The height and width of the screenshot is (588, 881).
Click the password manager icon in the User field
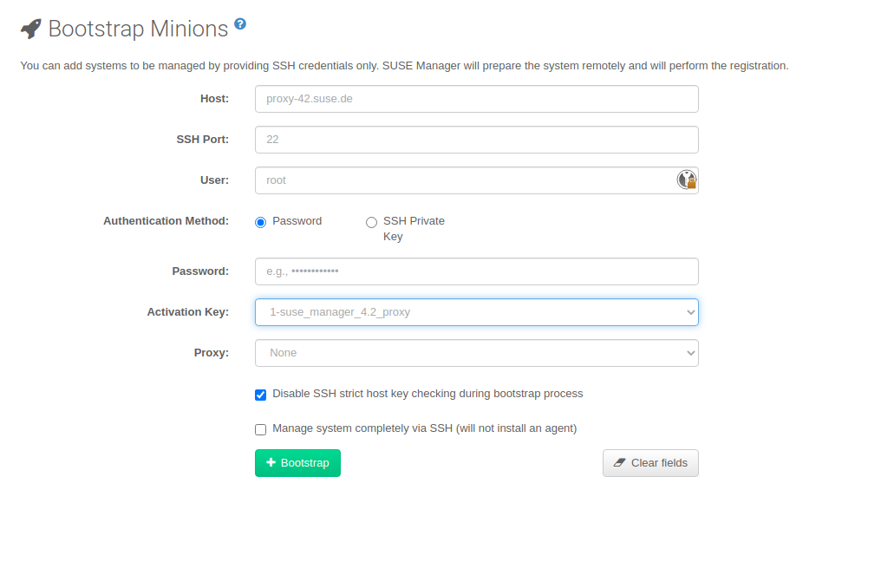point(687,180)
